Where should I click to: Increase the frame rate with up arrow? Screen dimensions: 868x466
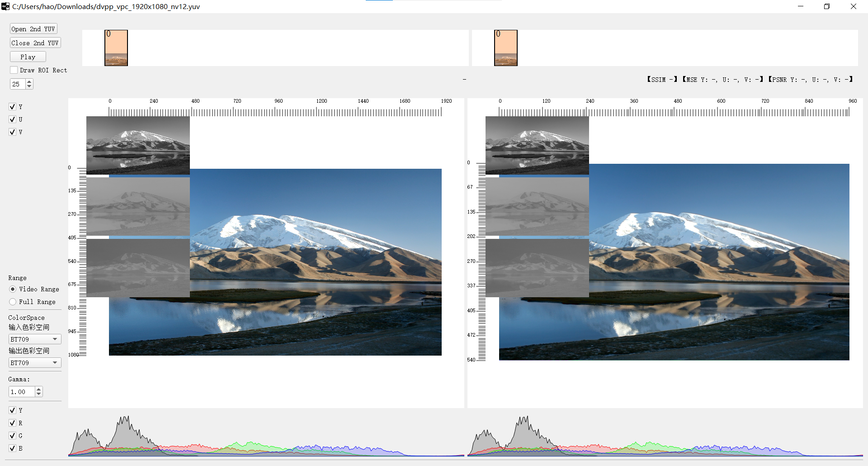point(29,81)
